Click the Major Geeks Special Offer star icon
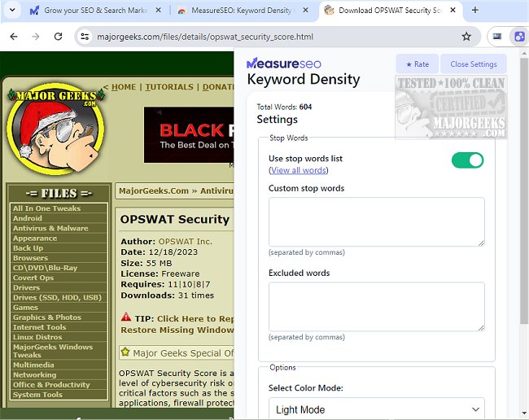Viewport: 529px width, 420px height. tap(125, 352)
